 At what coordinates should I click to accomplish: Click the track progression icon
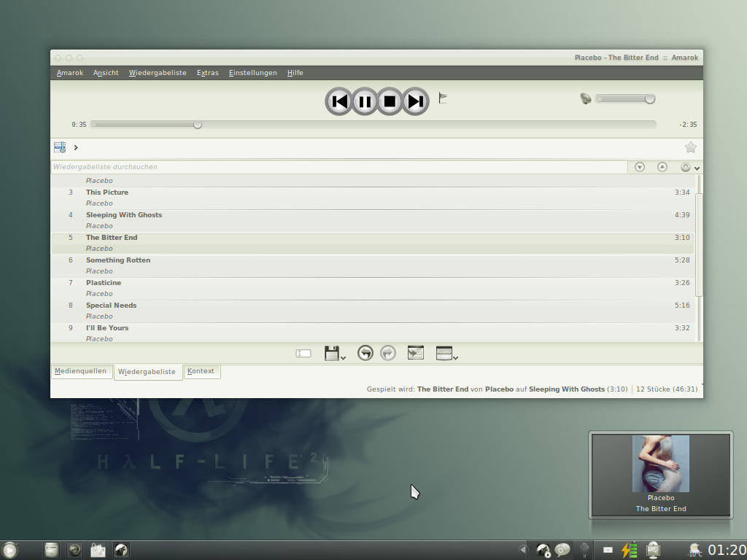click(444, 353)
